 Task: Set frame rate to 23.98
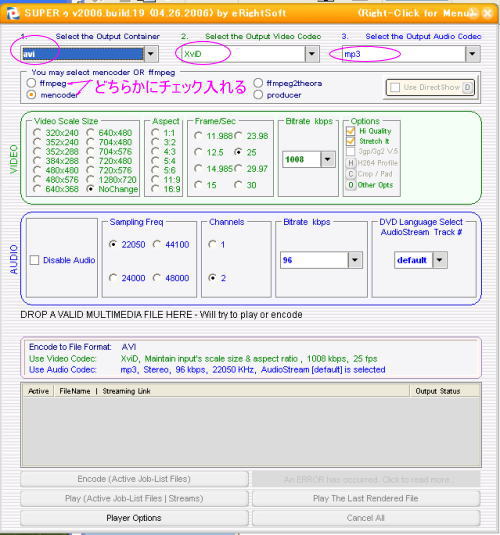[238, 136]
